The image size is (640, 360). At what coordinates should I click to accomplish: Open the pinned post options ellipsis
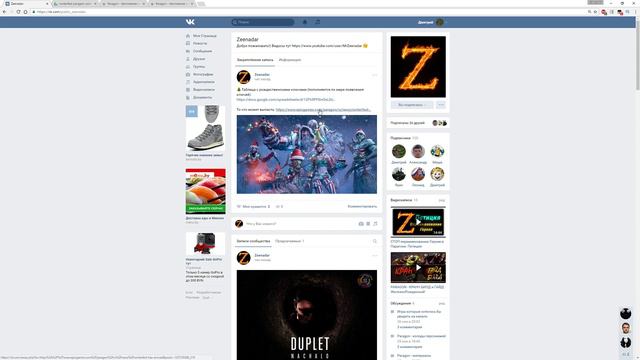(374, 75)
